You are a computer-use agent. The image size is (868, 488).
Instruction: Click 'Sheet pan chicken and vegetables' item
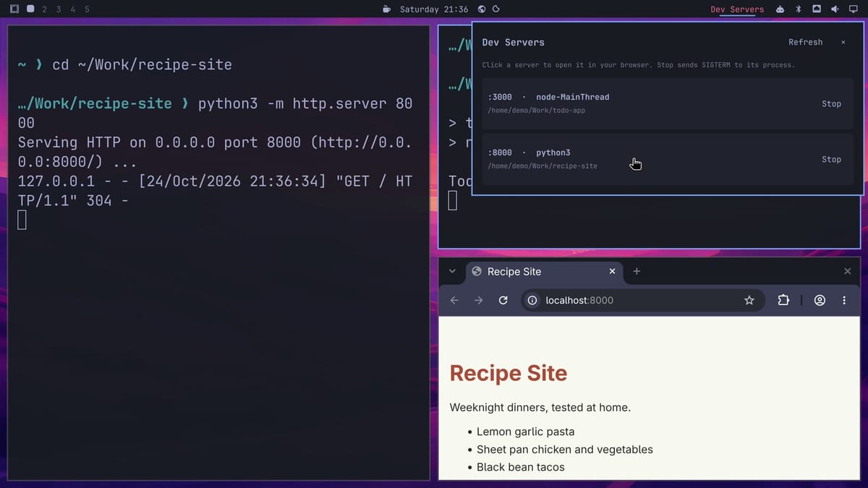[x=565, y=450]
